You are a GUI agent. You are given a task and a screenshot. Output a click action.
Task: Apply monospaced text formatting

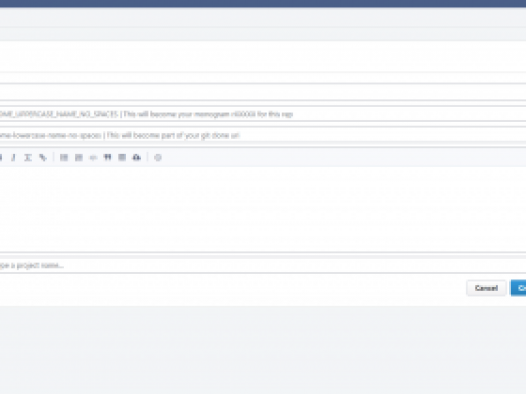click(x=28, y=157)
